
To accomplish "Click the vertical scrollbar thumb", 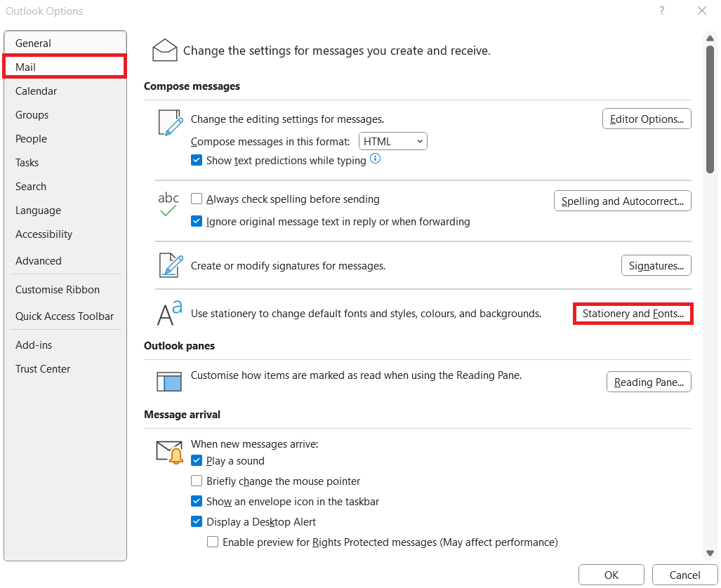I will click(710, 109).
